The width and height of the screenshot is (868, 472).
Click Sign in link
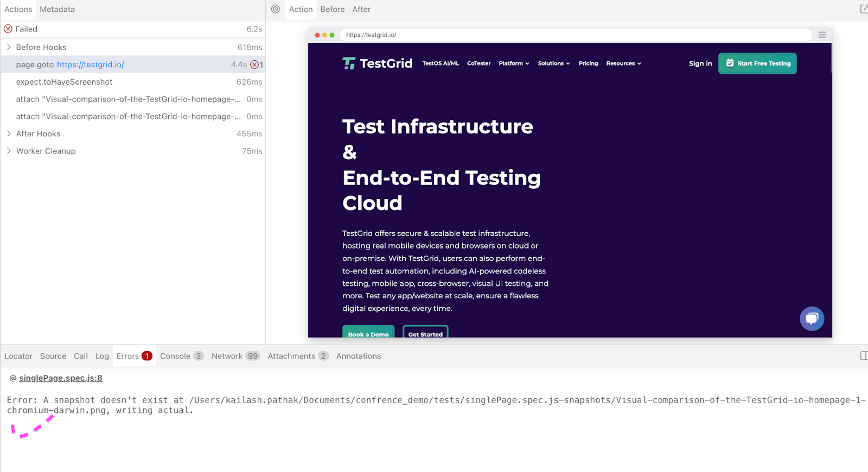(x=700, y=63)
